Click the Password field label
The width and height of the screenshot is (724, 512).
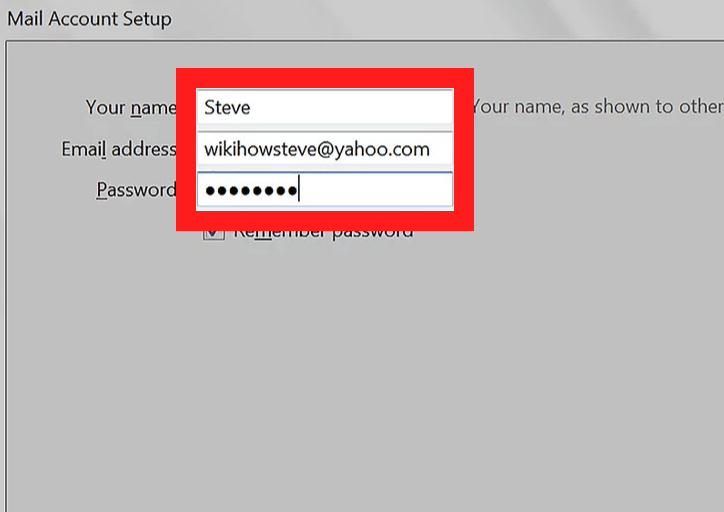136,190
